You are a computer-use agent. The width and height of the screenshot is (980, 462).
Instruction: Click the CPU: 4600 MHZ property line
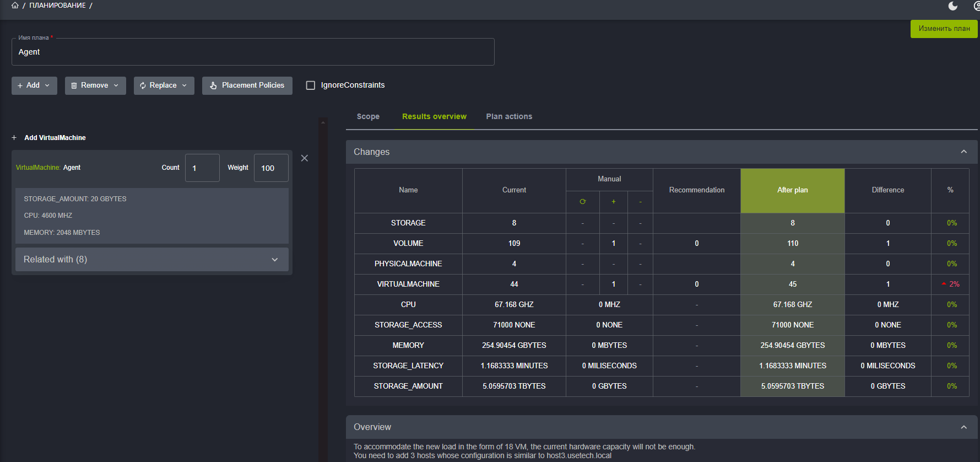[48, 216]
